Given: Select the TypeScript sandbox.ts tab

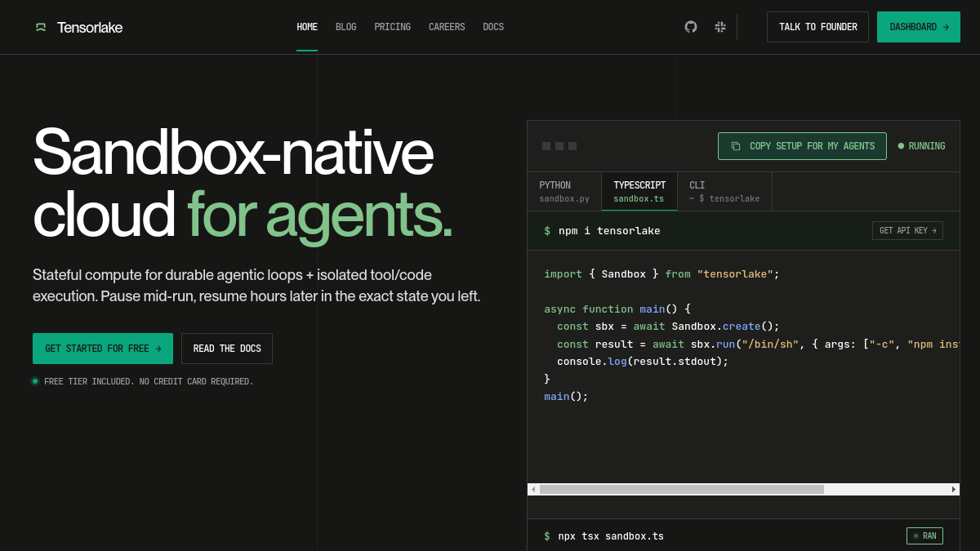Looking at the screenshot, I should pos(639,192).
